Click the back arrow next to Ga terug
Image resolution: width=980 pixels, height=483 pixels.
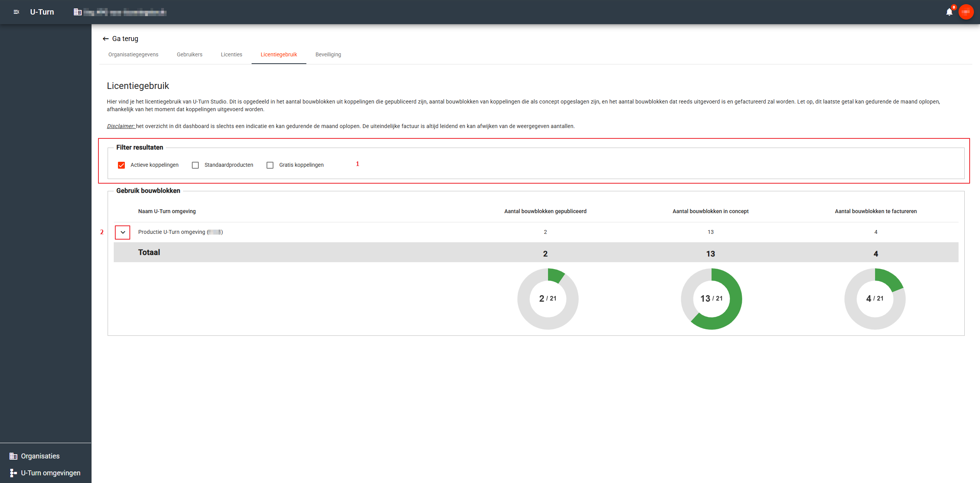[x=106, y=39]
